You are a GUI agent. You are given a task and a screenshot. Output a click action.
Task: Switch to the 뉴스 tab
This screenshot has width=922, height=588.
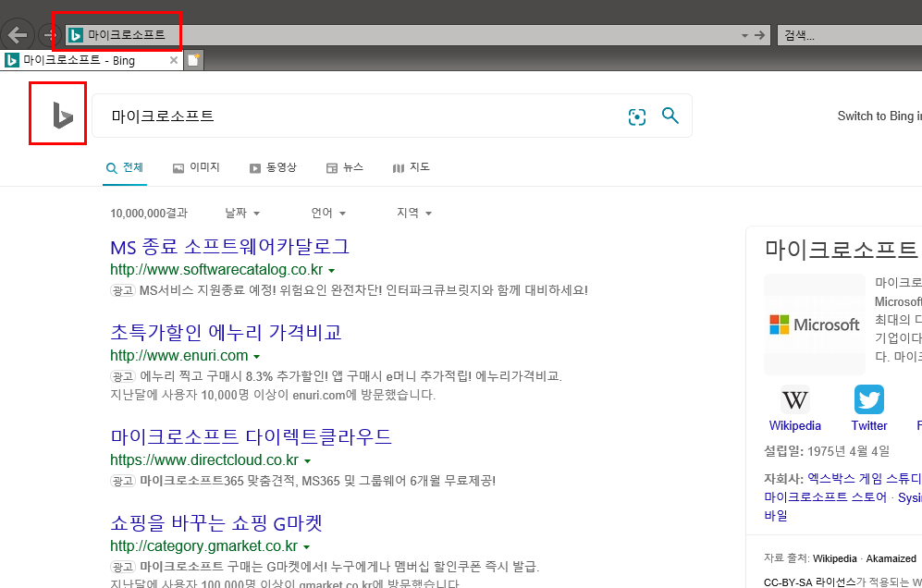345,167
